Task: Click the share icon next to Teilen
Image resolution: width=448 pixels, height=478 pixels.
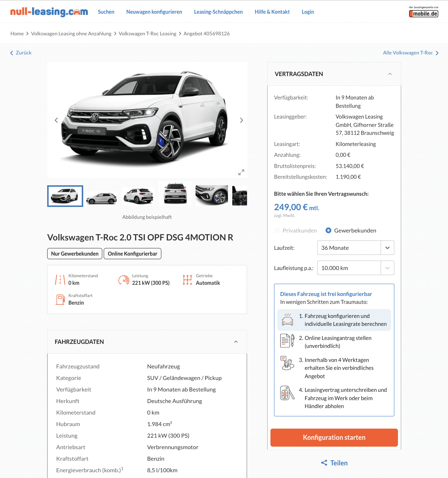Action: click(324, 463)
